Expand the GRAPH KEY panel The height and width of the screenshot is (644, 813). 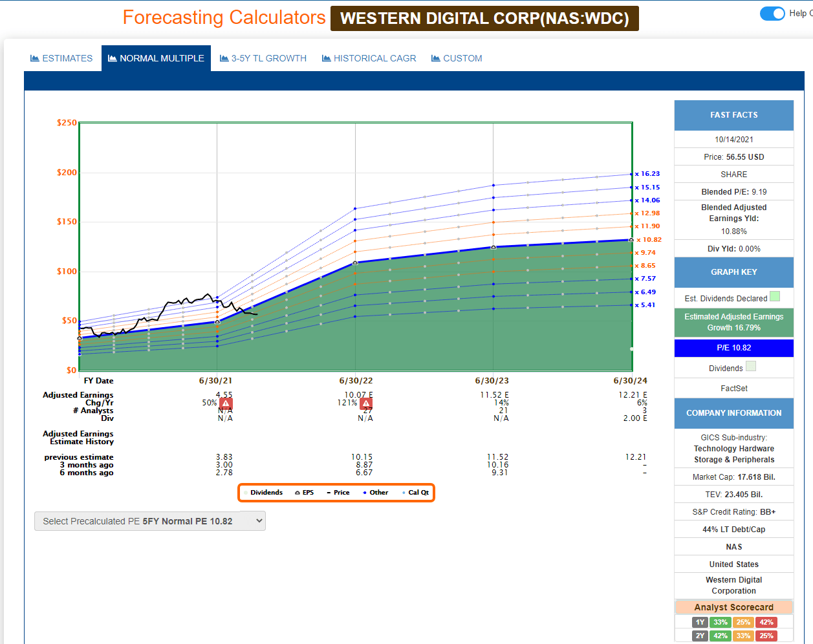point(733,272)
